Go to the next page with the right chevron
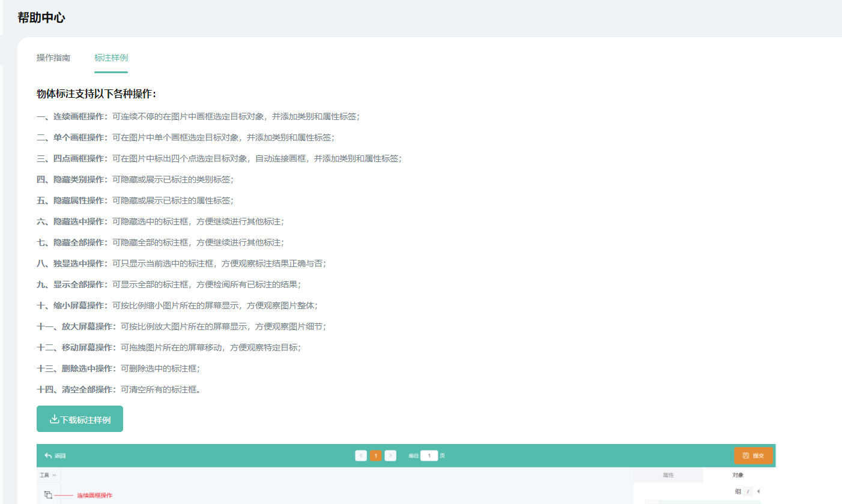This screenshot has height=504, width=842. coord(390,455)
